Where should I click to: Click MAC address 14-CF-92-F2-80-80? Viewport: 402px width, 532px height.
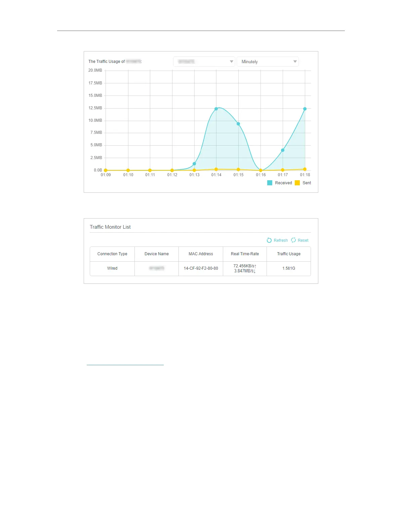click(201, 268)
